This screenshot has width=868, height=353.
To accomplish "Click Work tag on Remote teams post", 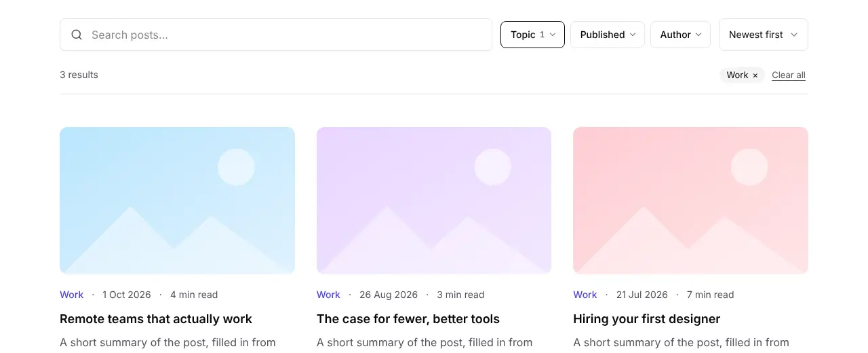I will point(72,295).
